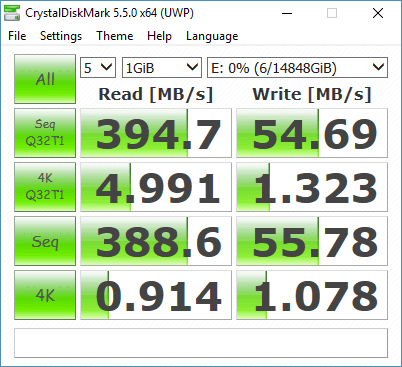
Task: Click the Write [MB/s] column header
Action: 312,94
